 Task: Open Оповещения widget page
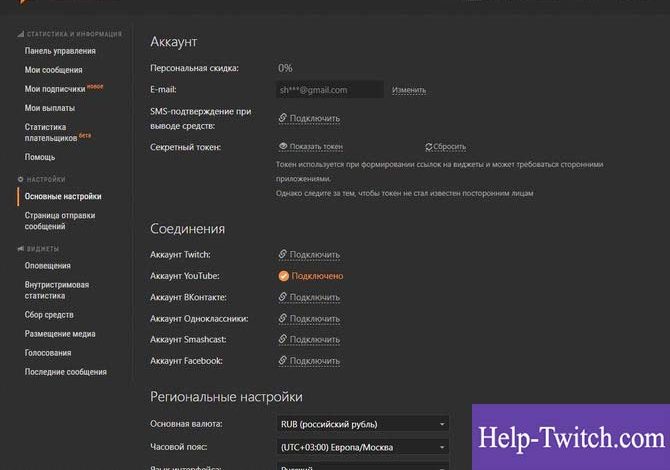(x=47, y=266)
